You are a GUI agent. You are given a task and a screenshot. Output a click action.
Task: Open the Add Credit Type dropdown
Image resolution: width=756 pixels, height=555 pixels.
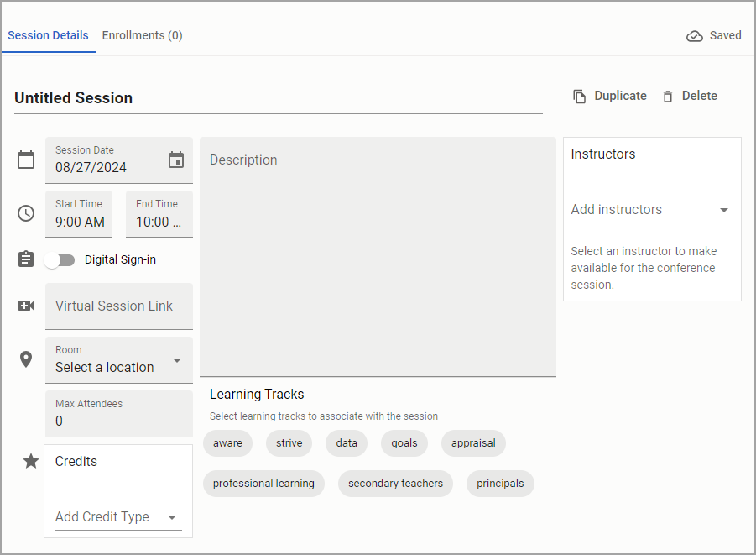click(118, 517)
